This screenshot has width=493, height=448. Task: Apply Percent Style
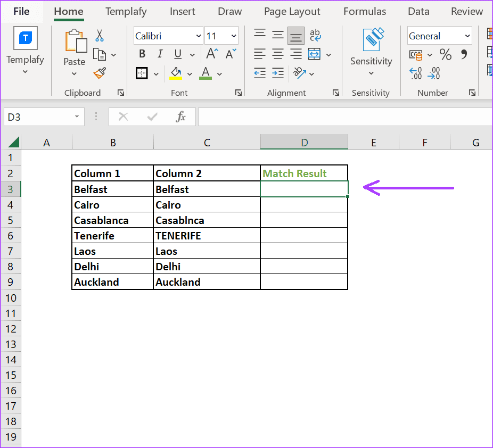[446, 55]
